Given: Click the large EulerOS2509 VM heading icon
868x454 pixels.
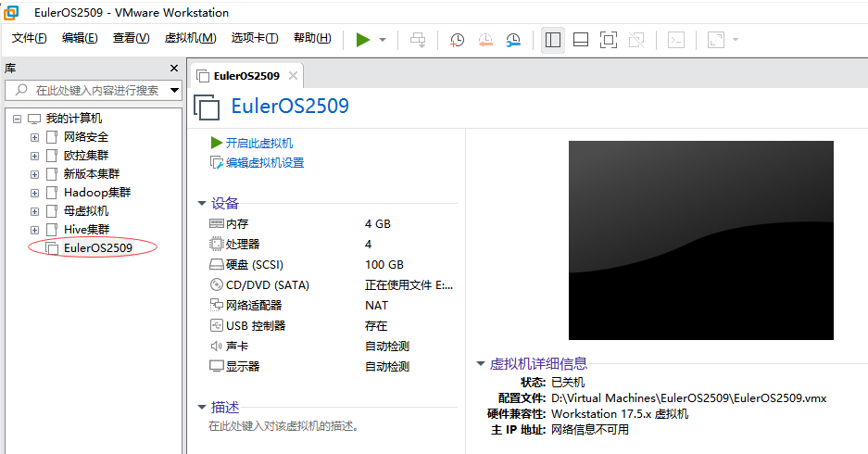Looking at the screenshot, I should pyautogui.click(x=207, y=107).
